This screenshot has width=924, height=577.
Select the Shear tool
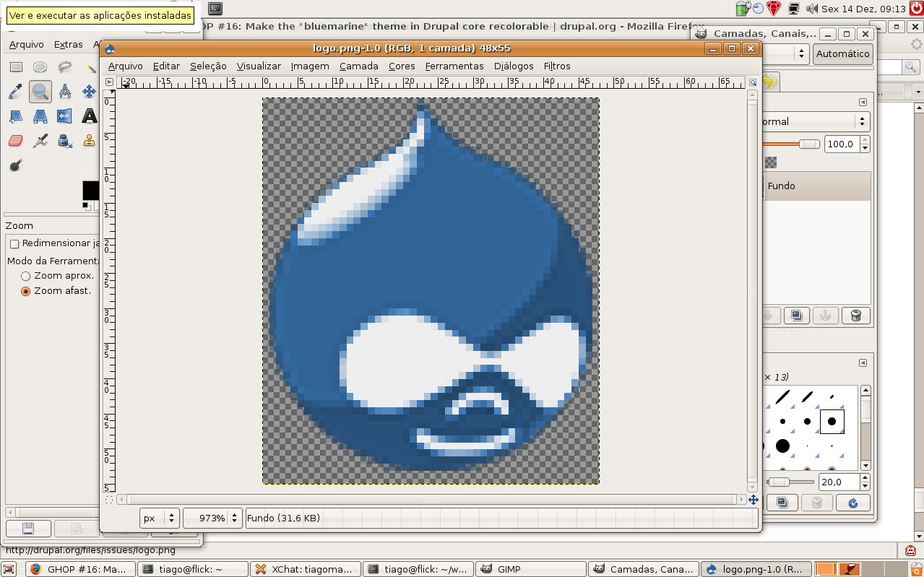point(16,116)
